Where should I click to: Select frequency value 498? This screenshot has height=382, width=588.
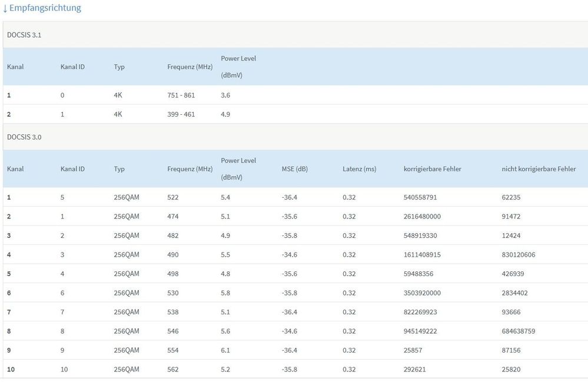173,274
